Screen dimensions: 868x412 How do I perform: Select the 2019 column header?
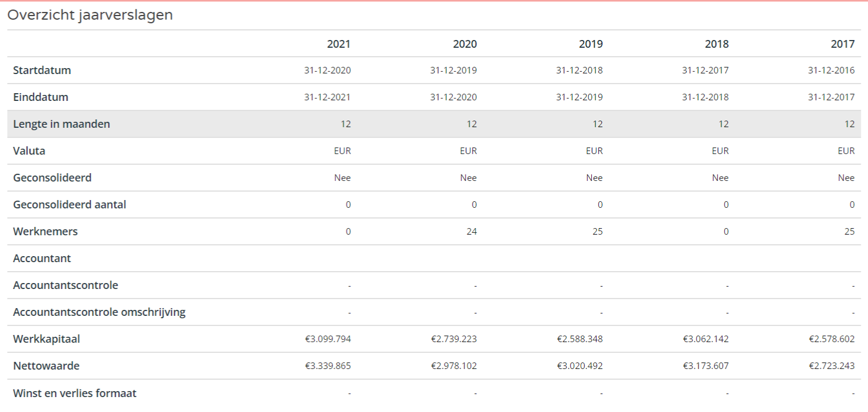click(x=591, y=44)
